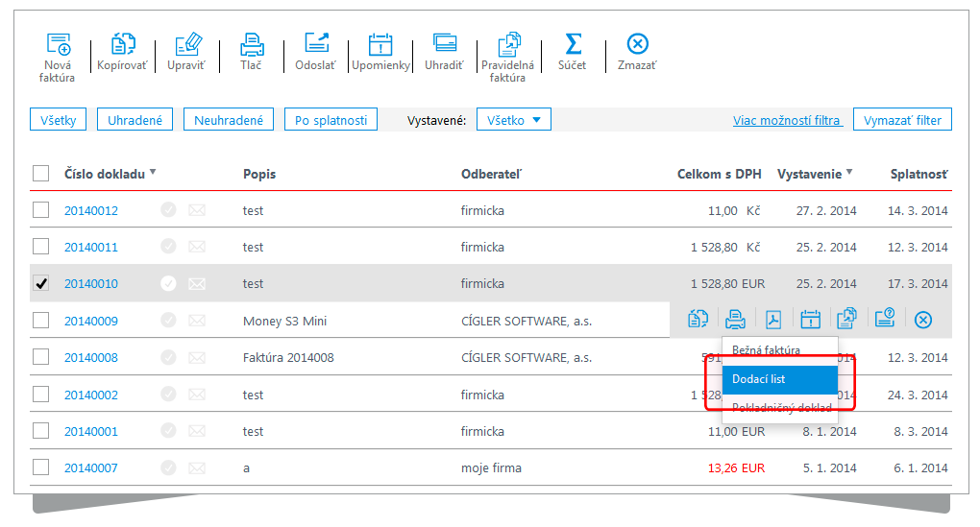Check the box for invoice 20140011
Image resolution: width=980 pixels, height=527 pixels.
[x=40, y=247]
